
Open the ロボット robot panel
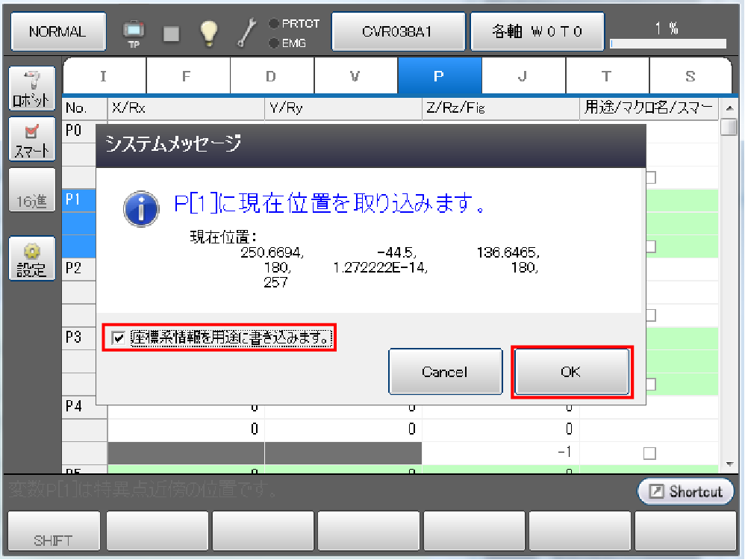click(32, 89)
